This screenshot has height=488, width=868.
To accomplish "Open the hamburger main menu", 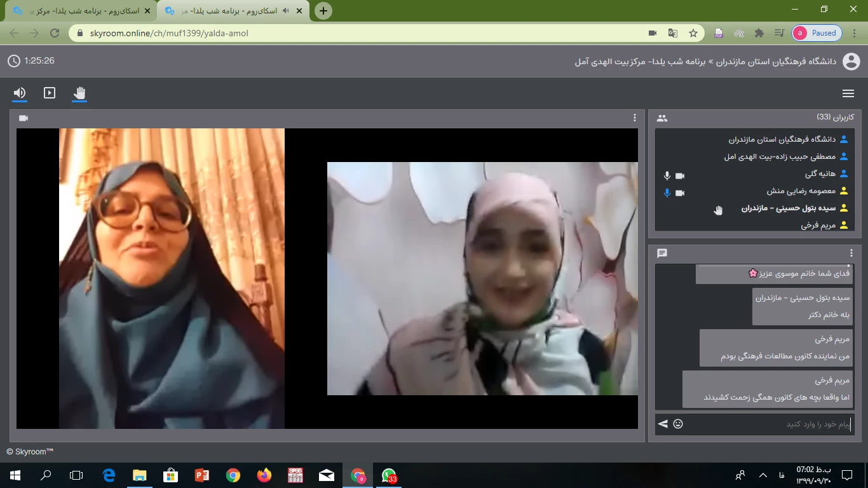I will (848, 93).
